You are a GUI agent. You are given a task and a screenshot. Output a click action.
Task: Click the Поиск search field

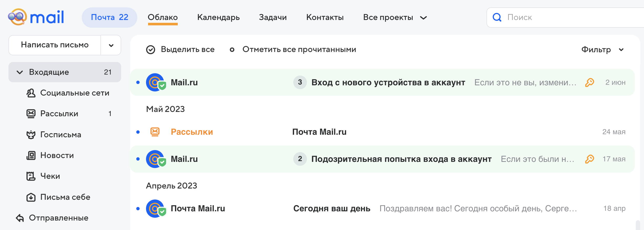564,17
